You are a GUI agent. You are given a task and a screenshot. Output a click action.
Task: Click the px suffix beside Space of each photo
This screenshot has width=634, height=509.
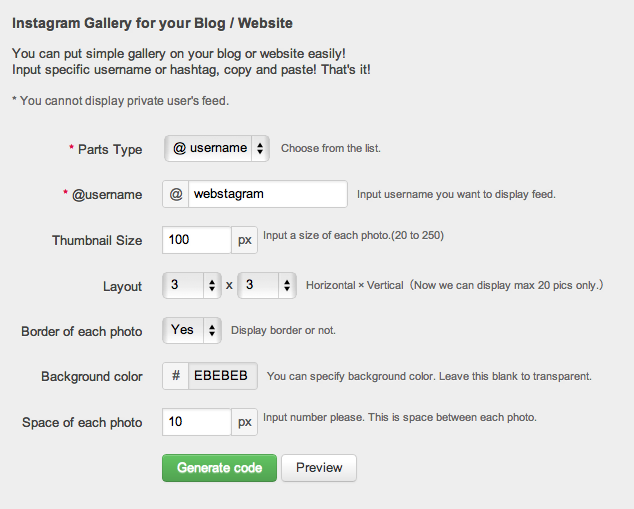(x=245, y=422)
